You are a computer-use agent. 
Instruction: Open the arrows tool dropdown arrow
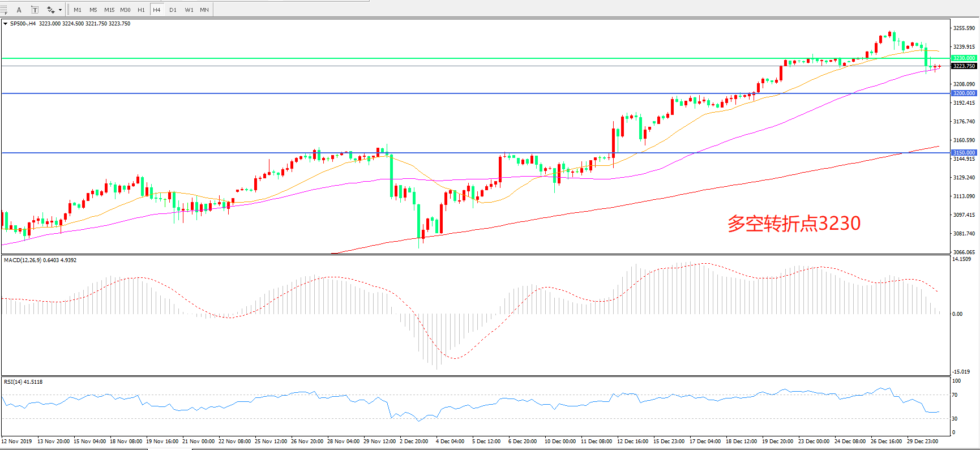[x=60, y=10]
